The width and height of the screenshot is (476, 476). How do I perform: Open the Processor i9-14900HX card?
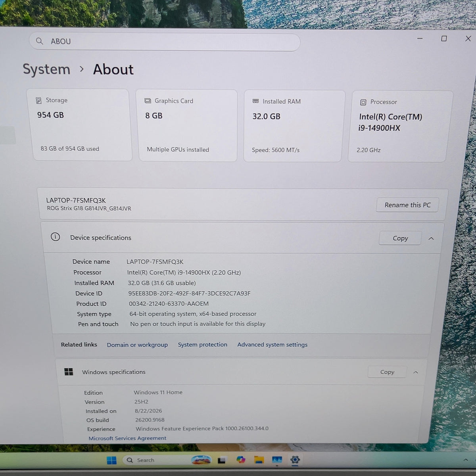point(400,126)
